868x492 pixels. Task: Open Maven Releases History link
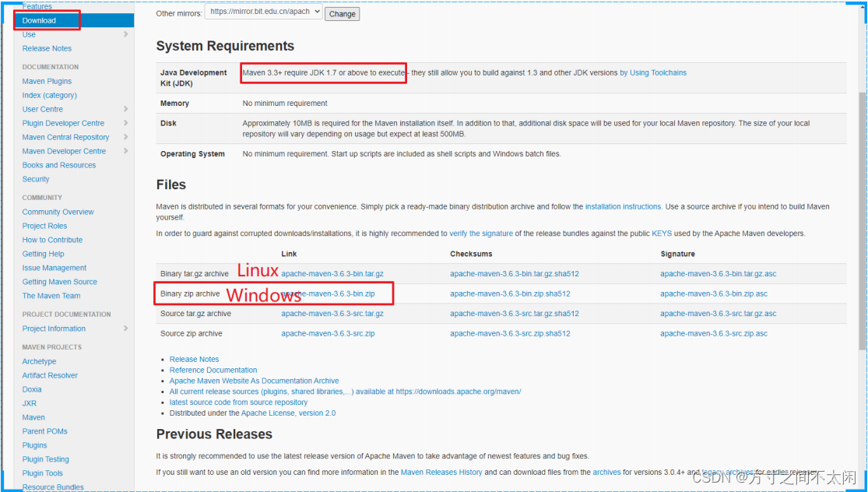point(441,472)
